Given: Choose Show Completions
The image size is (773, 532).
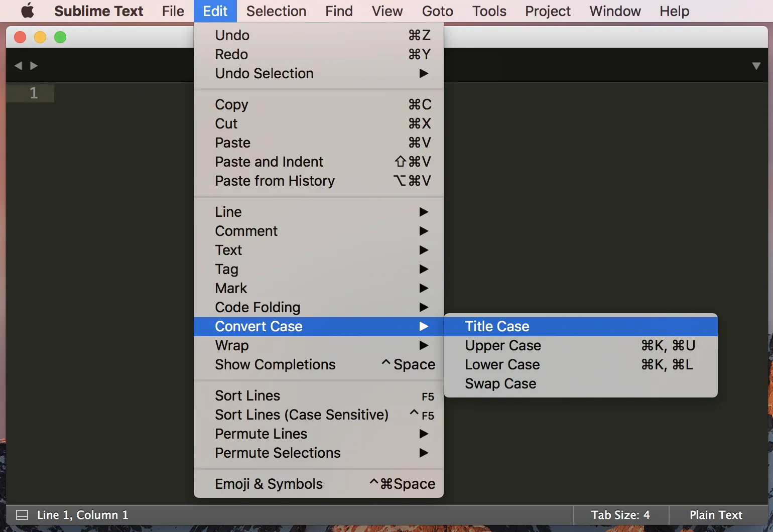Looking at the screenshot, I should [319, 364].
